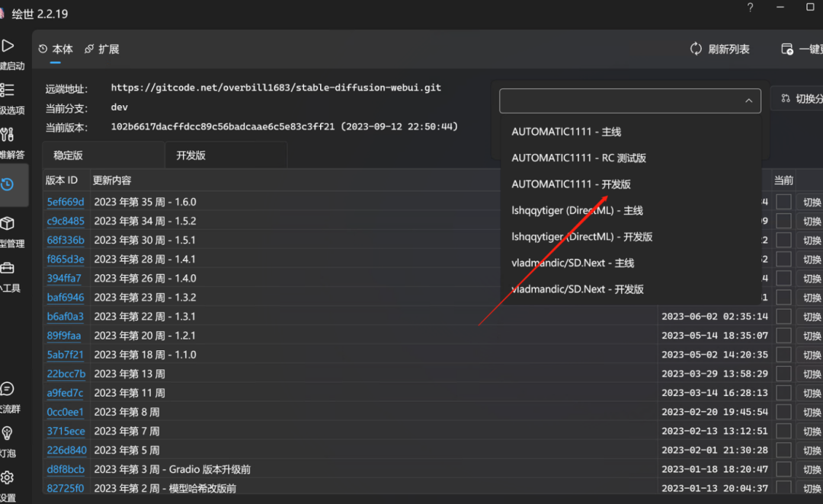Choose AUTOMATIC1111 - RC 测试版 option
The image size is (823, 504).
tap(630, 158)
